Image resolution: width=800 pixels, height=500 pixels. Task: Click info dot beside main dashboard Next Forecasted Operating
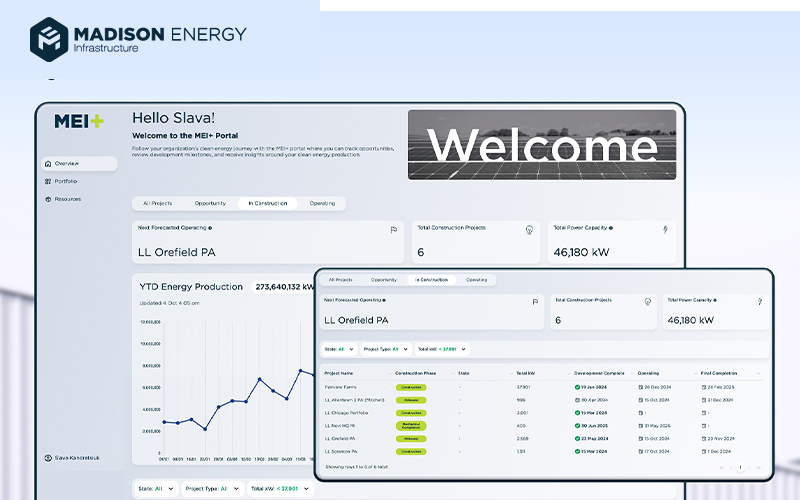point(210,228)
